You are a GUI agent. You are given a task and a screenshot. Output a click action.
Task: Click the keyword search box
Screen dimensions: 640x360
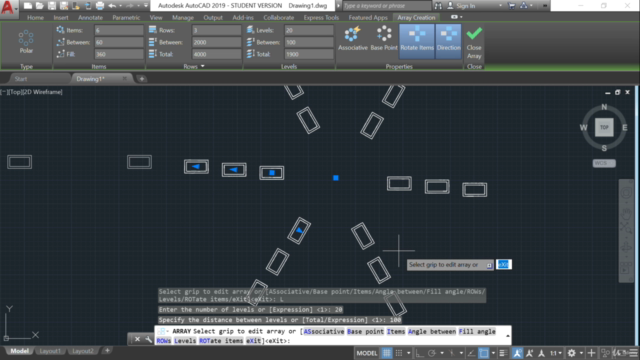(386, 6)
